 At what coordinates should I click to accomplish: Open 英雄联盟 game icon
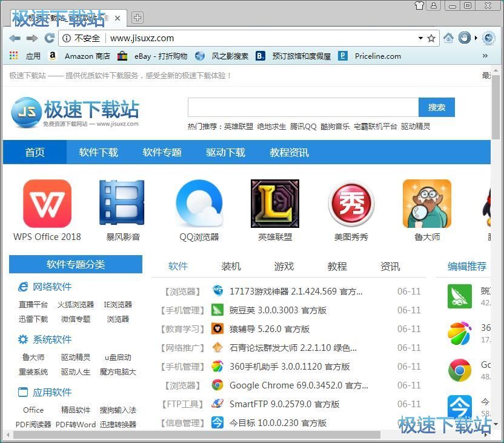[275, 204]
